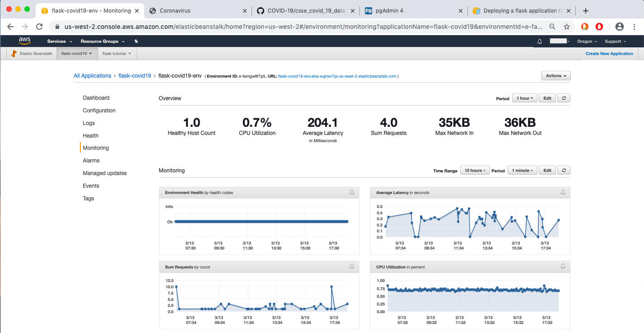Open the Resource Groups dropdown
Viewport: 644px width, 333px height.
[x=103, y=41]
